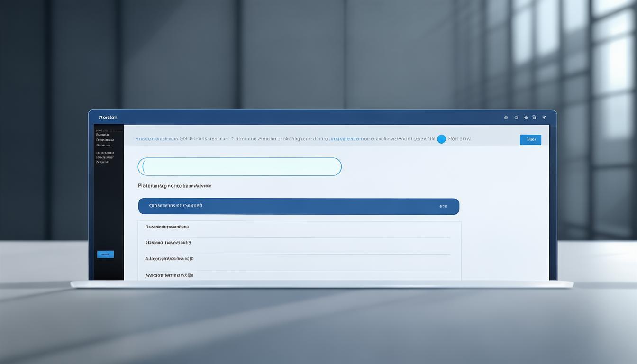Click the small blue button in the dark sidebar
This screenshot has width=637, height=364.
(x=105, y=255)
